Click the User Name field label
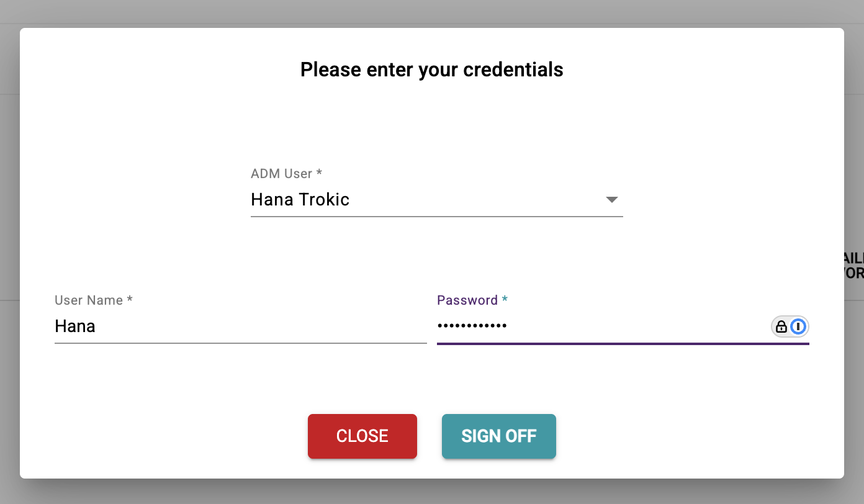This screenshot has height=504, width=864. click(89, 300)
